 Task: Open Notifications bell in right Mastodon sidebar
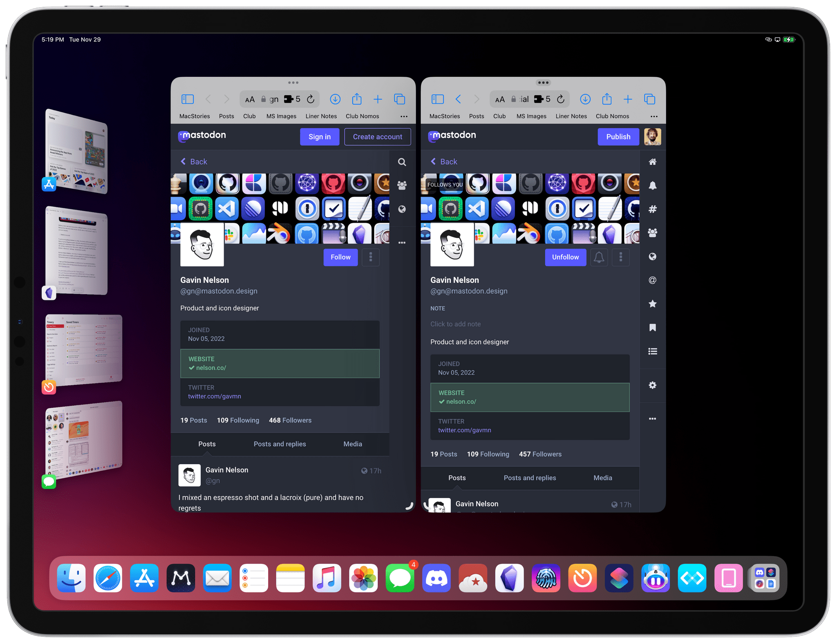coord(653,186)
